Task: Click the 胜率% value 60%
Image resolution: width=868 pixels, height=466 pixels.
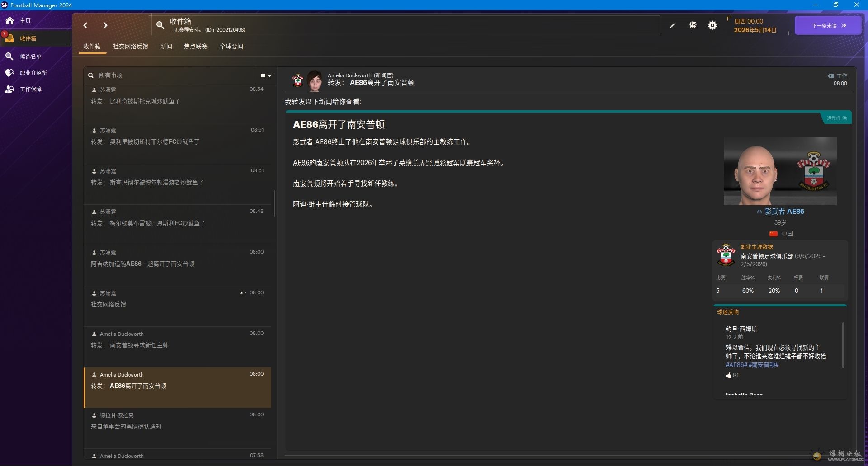Action: click(748, 291)
